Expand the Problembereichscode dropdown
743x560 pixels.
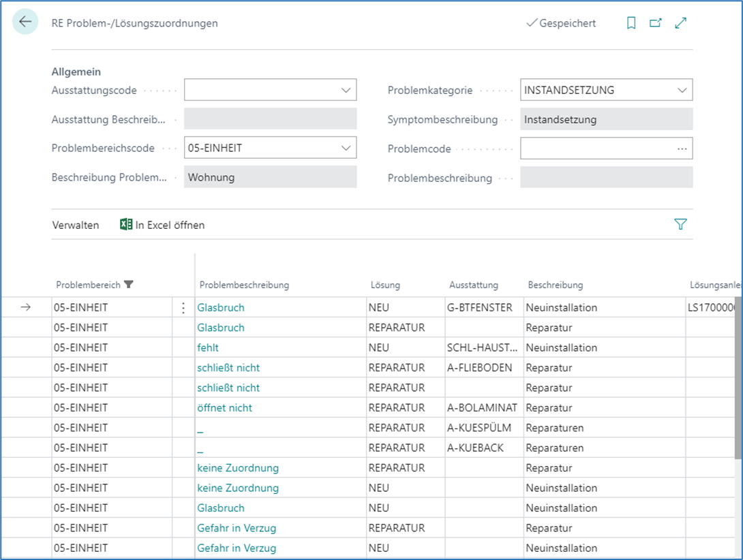(x=345, y=148)
